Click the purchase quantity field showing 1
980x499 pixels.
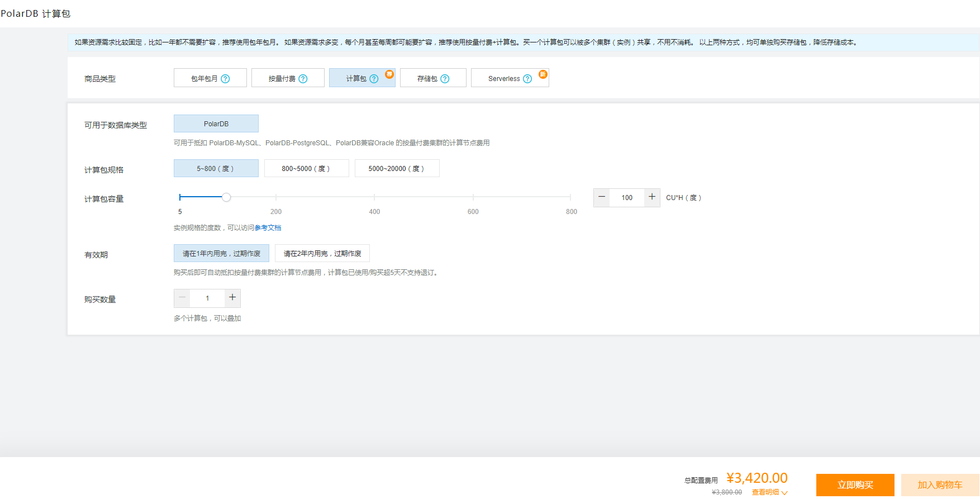point(207,298)
